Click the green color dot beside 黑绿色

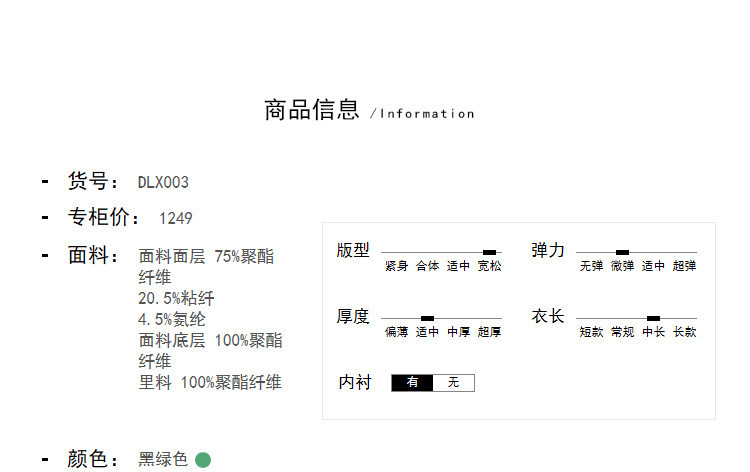click(x=203, y=460)
